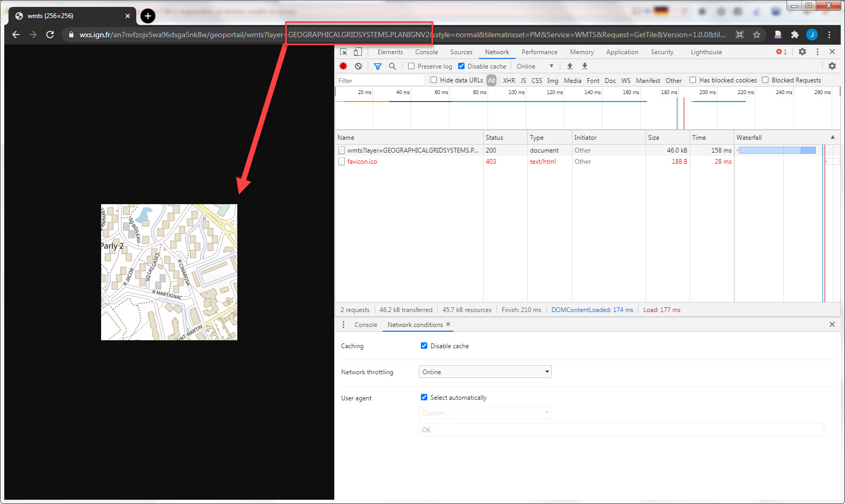Viewport: 845px width, 504px height.
Task: Check the Hide data URLs option
Action: pos(434,80)
